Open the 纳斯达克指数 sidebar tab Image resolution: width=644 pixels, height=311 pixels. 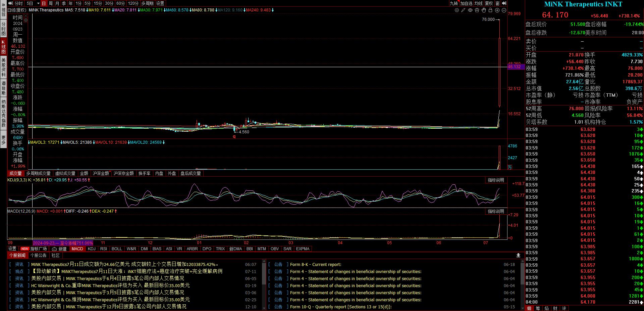pyautogui.click(x=3, y=113)
